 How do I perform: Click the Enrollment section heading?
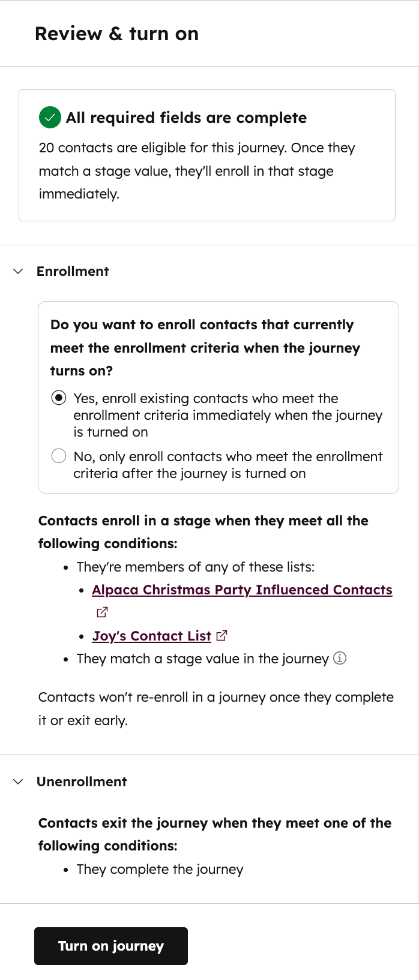click(73, 271)
